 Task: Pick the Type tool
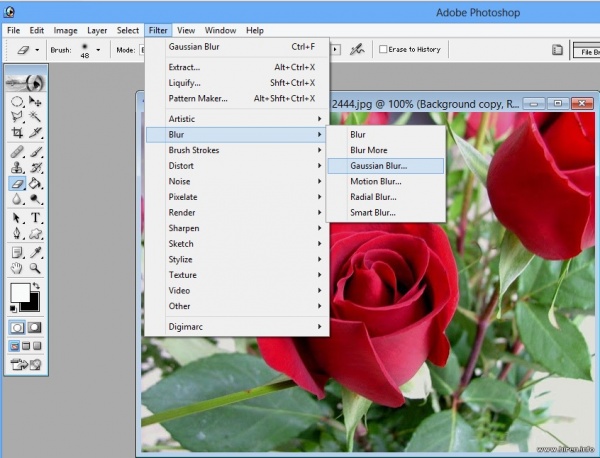36,218
